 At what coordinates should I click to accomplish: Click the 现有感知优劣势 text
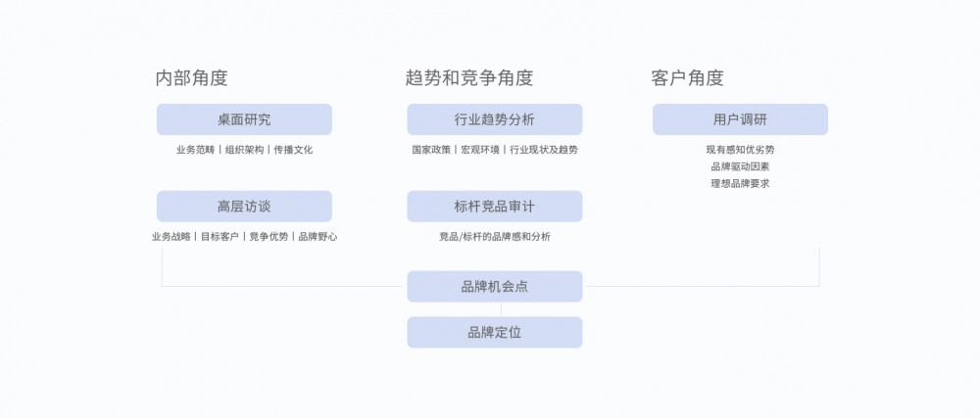740,150
